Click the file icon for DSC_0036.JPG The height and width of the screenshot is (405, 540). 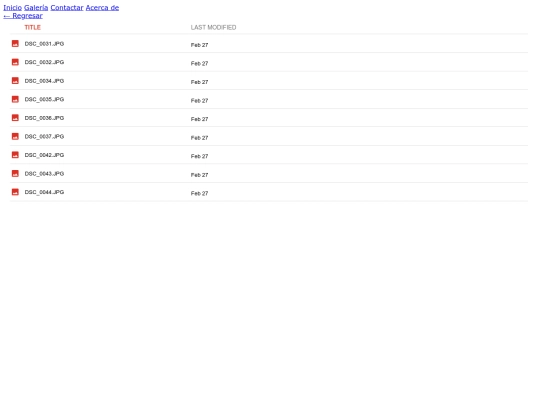tap(15, 118)
